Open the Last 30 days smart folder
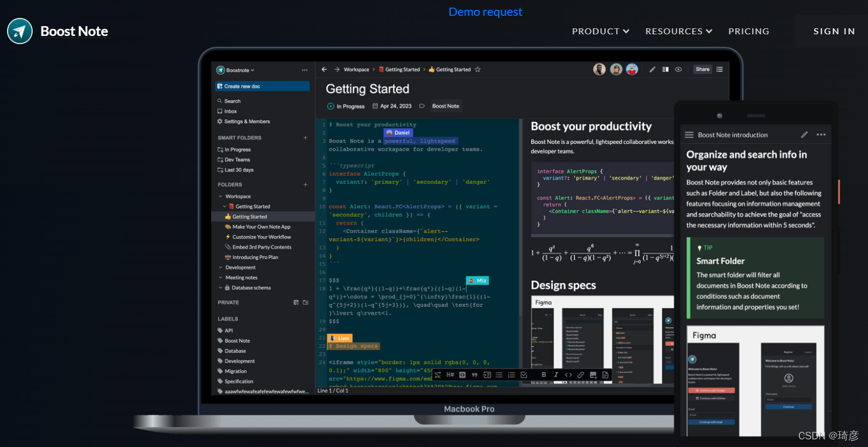This screenshot has height=447, width=868. point(235,170)
